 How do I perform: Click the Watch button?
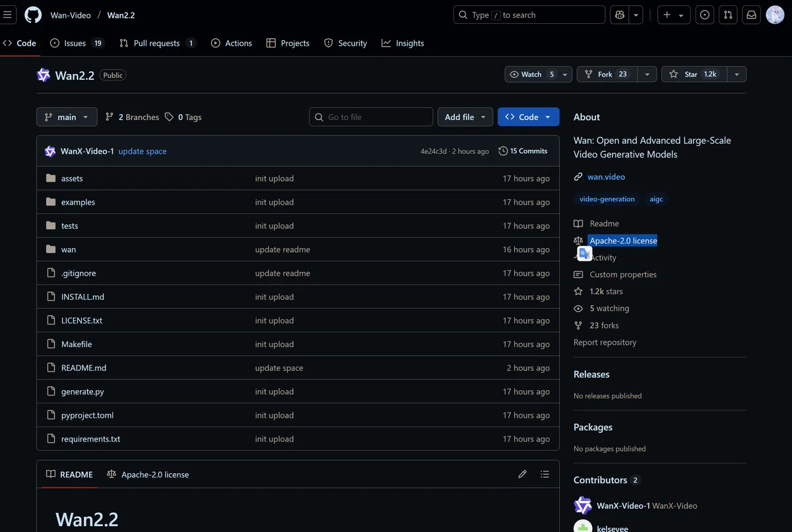coord(532,75)
